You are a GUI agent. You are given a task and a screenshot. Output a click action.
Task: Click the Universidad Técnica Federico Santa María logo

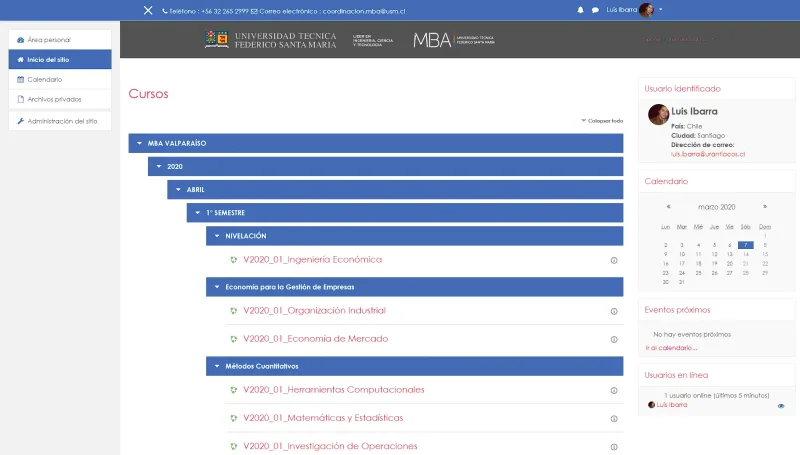point(270,40)
